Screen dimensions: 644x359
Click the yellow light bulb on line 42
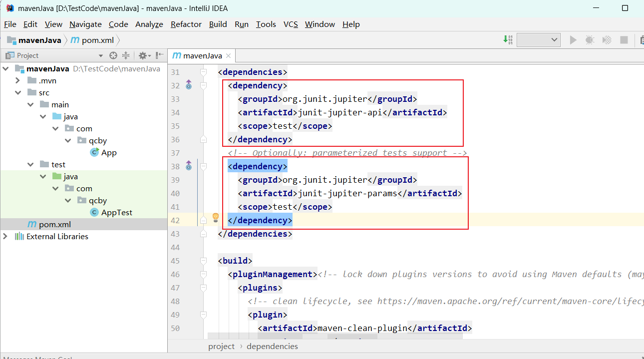[x=216, y=217]
